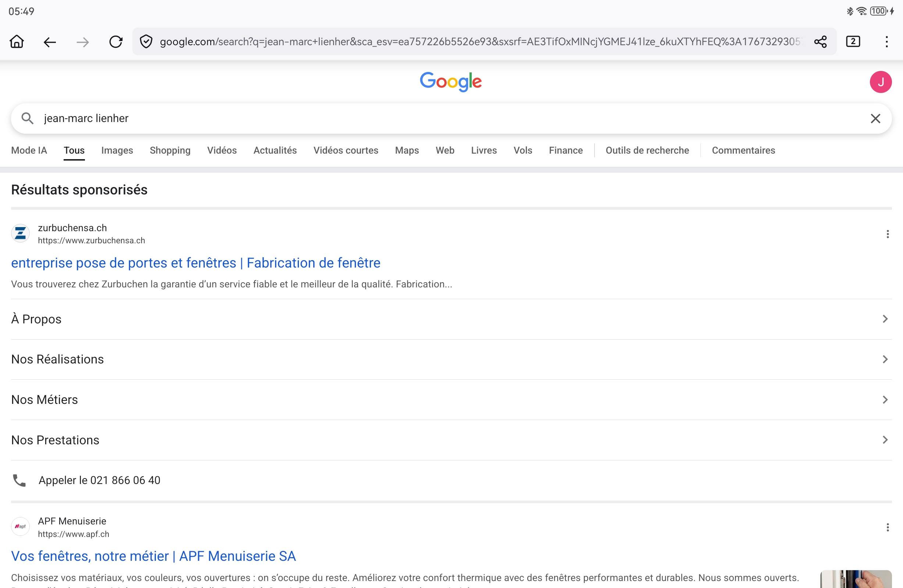Tap the shield site security icon
This screenshot has width=903, height=588.
(x=146, y=42)
